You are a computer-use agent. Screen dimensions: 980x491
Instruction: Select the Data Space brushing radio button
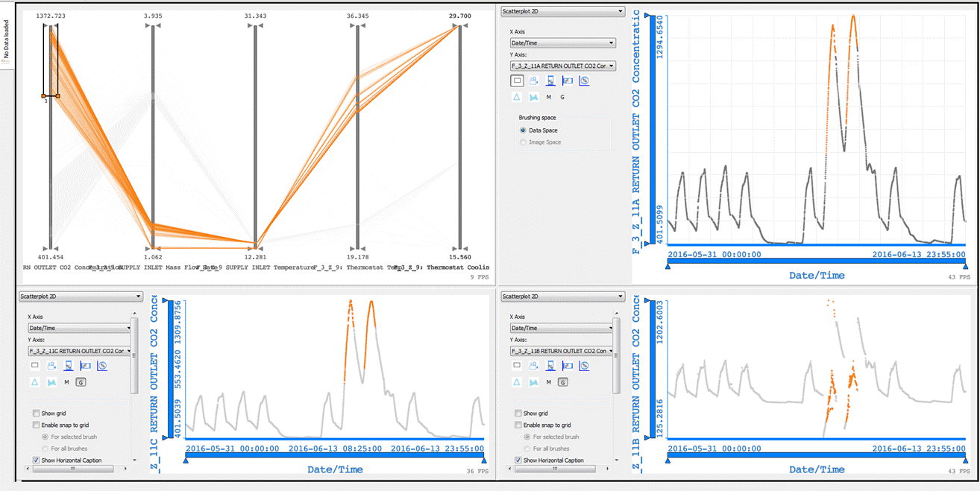pyautogui.click(x=523, y=130)
